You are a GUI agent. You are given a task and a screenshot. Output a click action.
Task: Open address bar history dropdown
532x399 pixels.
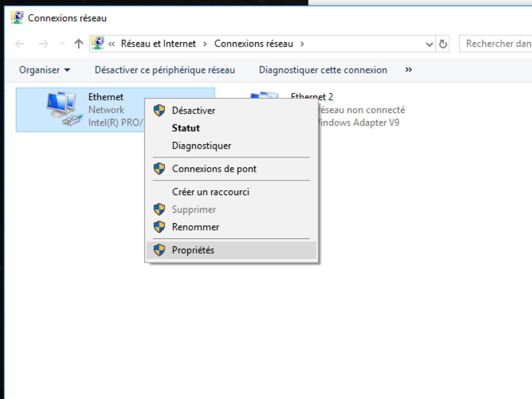tap(429, 44)
